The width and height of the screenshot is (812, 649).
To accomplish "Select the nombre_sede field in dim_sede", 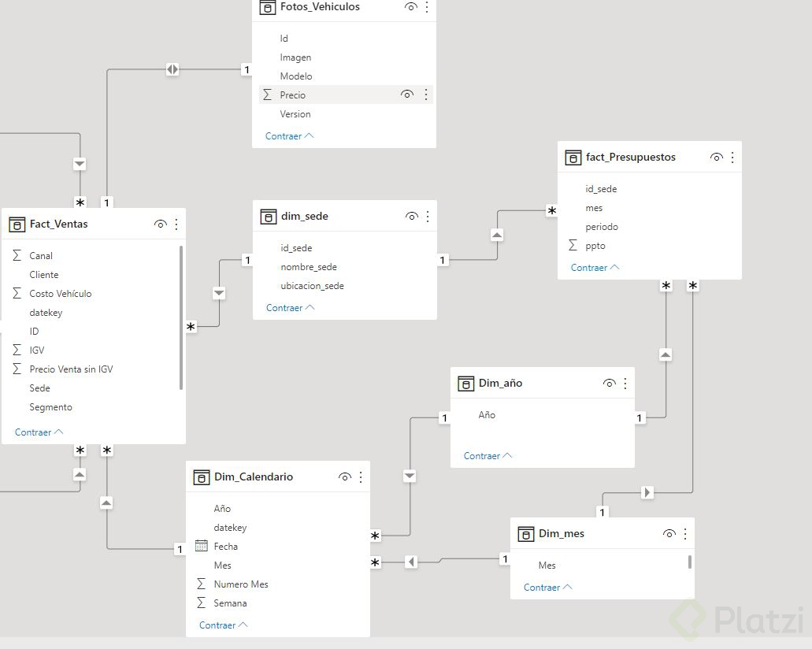I will click(309, 267).
